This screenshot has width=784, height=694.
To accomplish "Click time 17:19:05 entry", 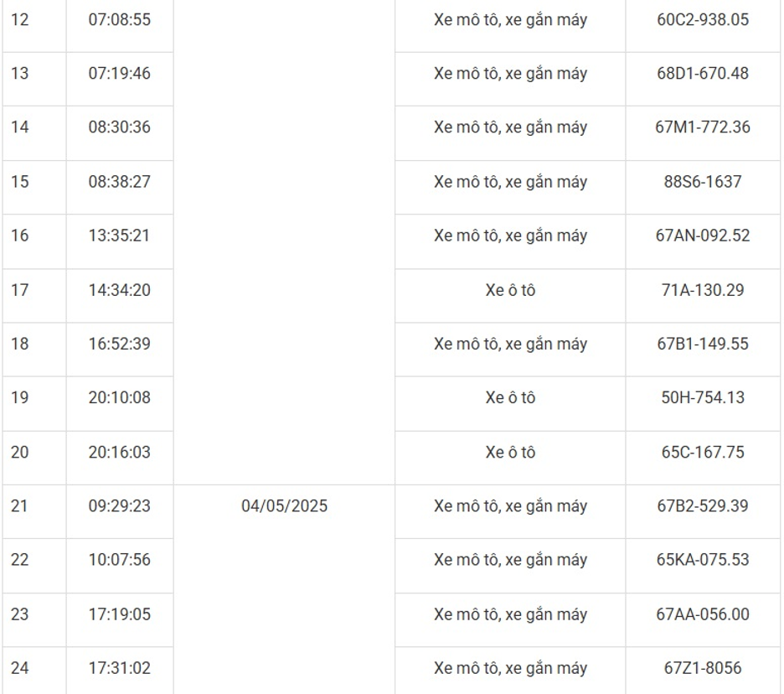I will 120,614.
